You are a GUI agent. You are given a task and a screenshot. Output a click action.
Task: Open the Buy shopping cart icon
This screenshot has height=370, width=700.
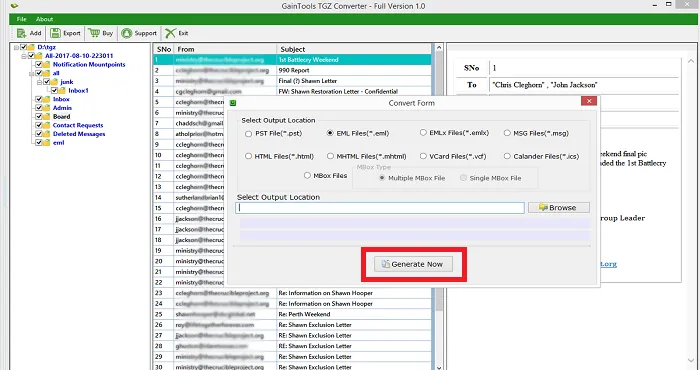[x=94, y=33]
